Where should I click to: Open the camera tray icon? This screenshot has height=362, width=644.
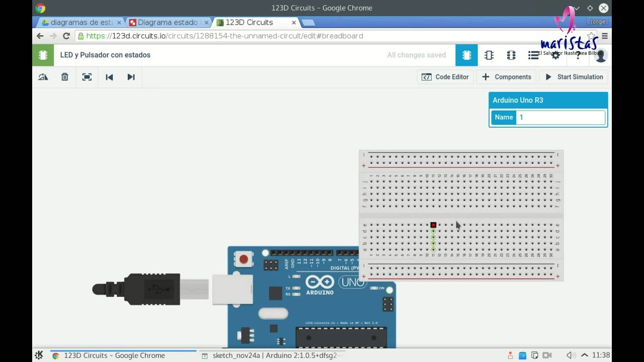click(x=547, y=355)
